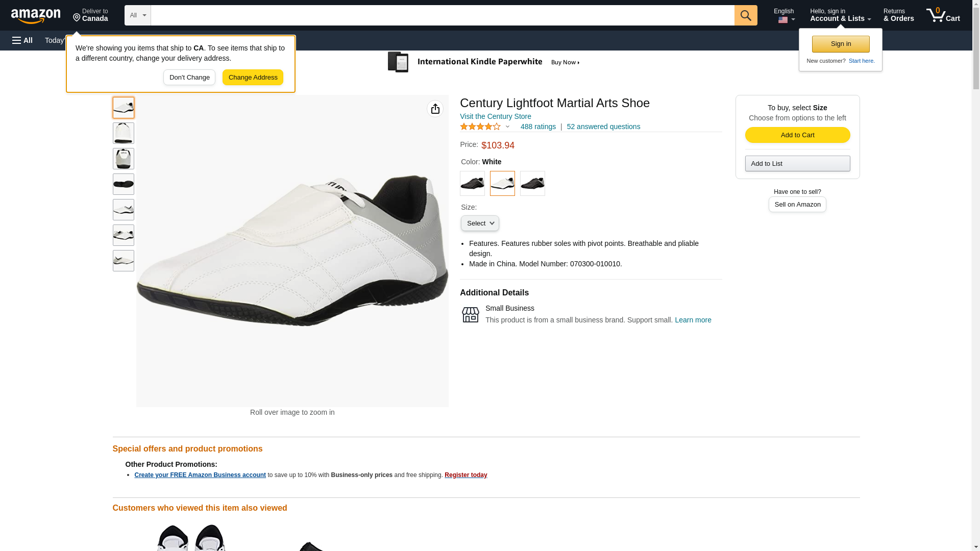This screenshot has height=551, width=980.
Task: Open Returns & Orders
Action: 898,15
